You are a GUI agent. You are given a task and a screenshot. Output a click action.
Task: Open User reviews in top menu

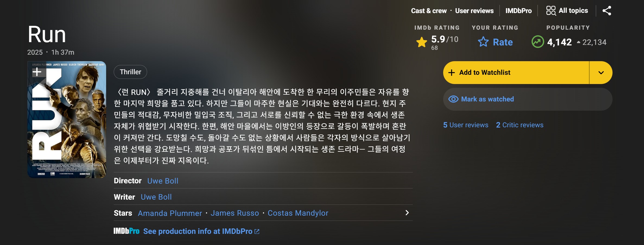click(474, 11)
